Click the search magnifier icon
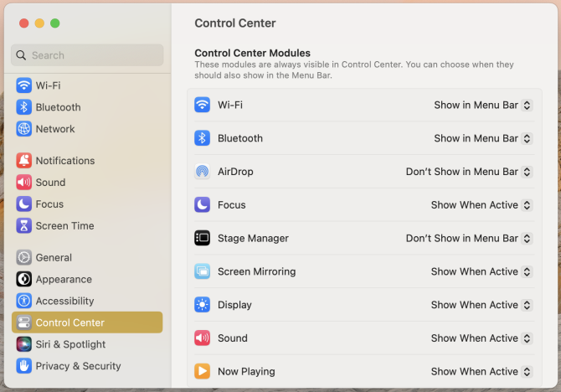 [x=21, y=55]
